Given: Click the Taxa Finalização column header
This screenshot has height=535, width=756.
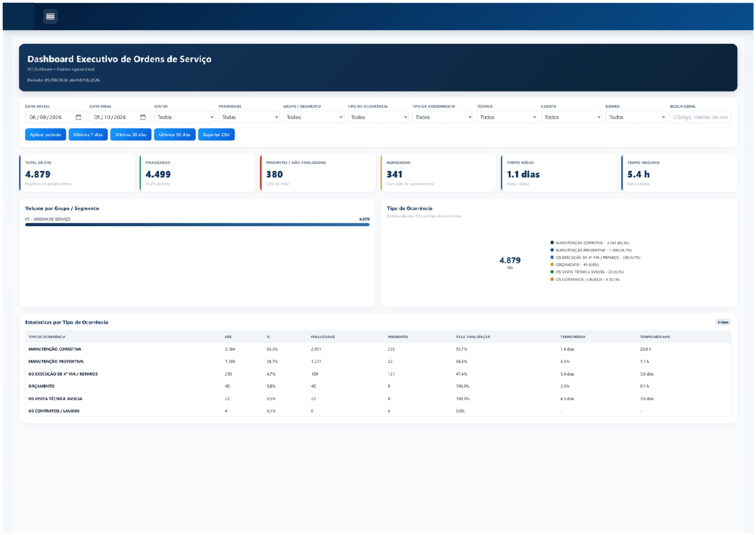Looking at the screenshot, I should click(473, 337).
